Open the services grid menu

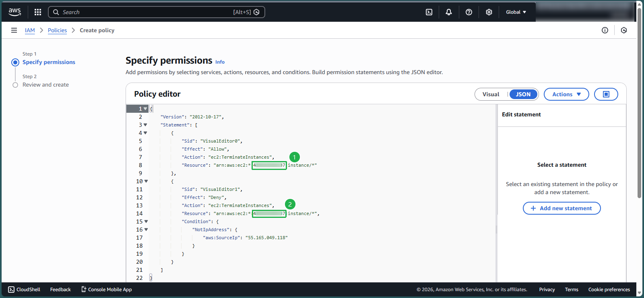[38, 12]
